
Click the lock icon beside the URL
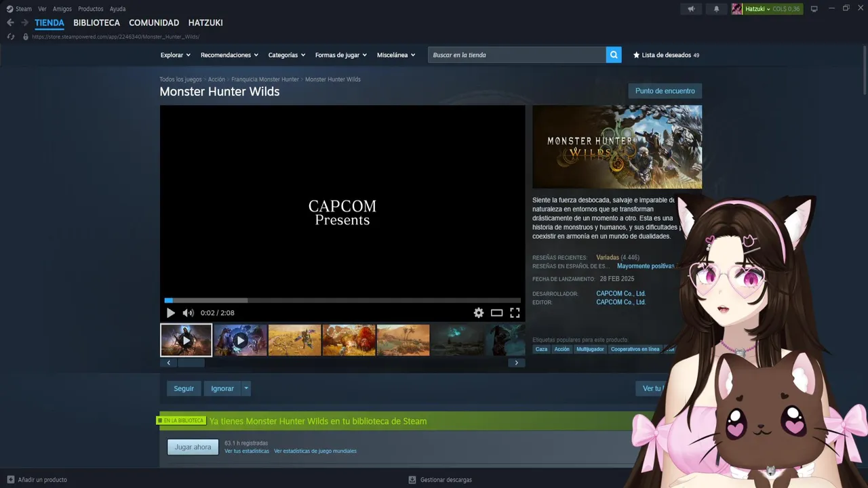click(26, 37)
